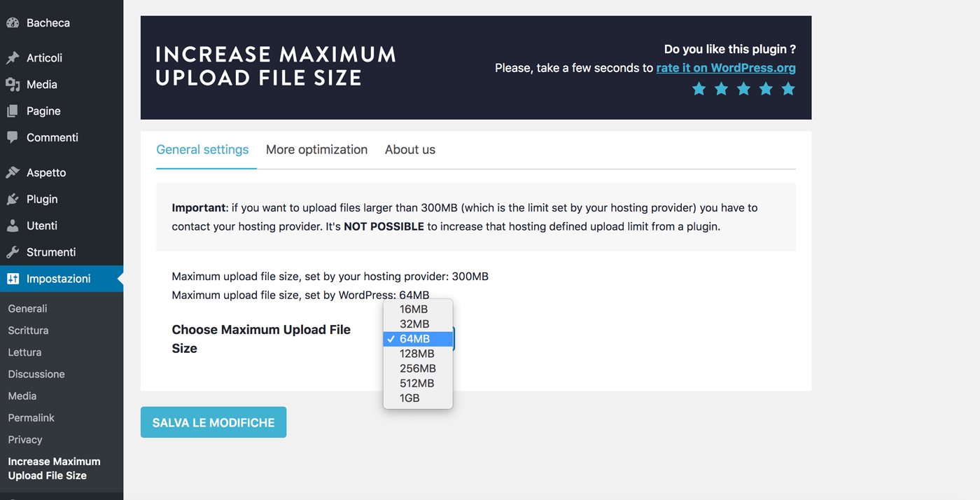Open the Aspetto menu label
This screenshot has height=500, width=980.
click(46, 173)
